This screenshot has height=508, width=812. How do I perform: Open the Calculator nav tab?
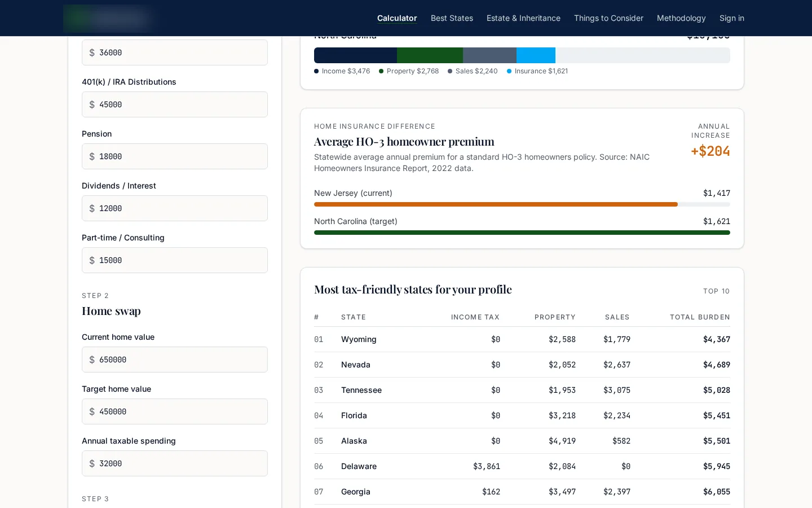(397, 18)
